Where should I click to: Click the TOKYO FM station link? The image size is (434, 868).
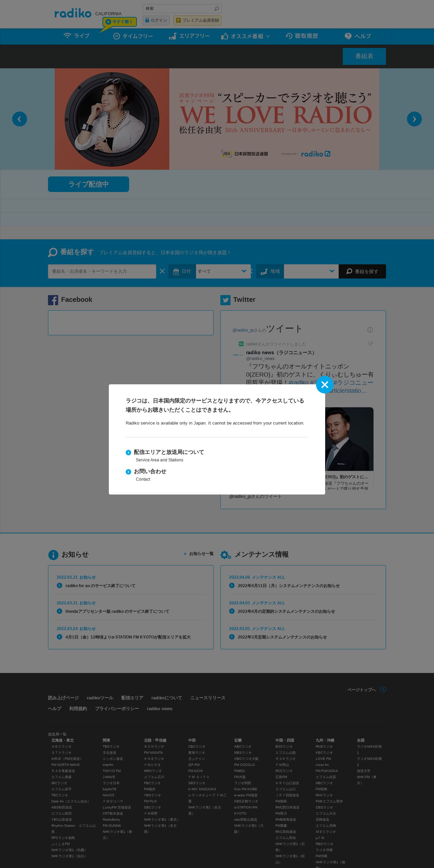(112, 771)
